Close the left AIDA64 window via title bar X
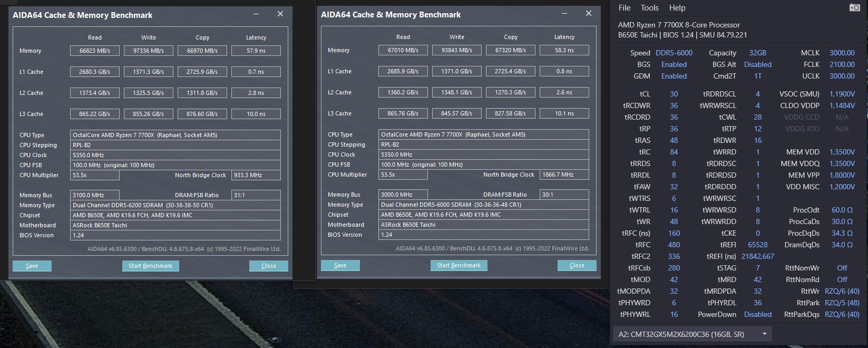Image resolution: width=868 pixels, height=348 pixels. [280, 14]
